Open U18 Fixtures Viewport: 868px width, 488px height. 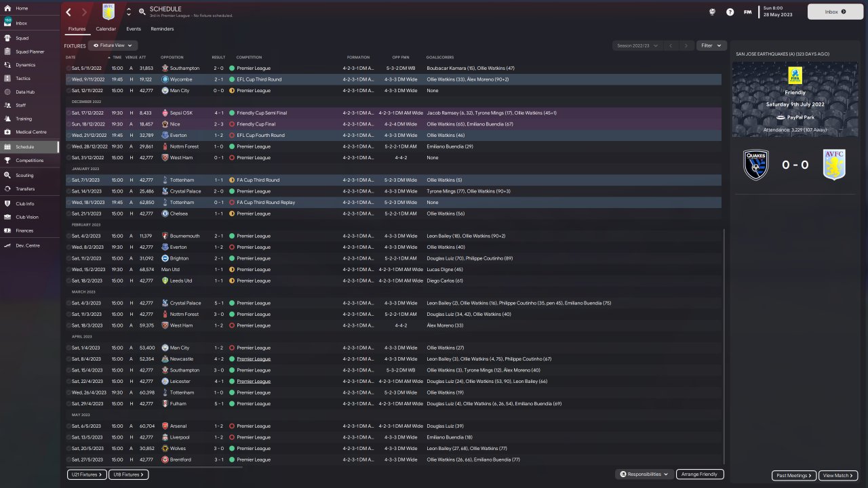[x=128, y=474]
